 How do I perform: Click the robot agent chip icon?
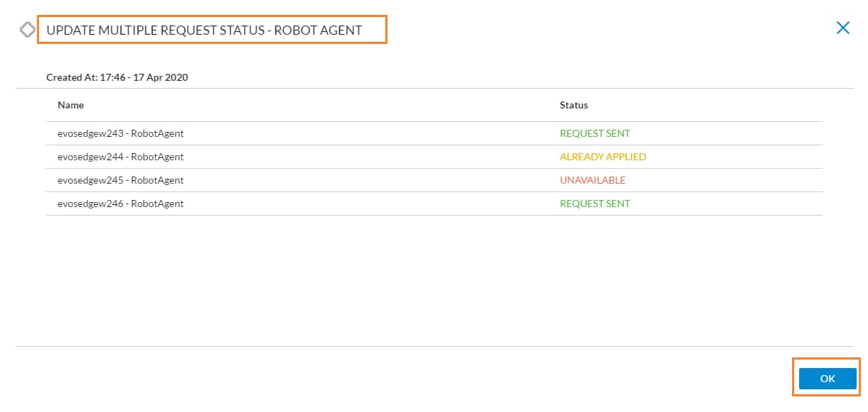pos(28,30)
